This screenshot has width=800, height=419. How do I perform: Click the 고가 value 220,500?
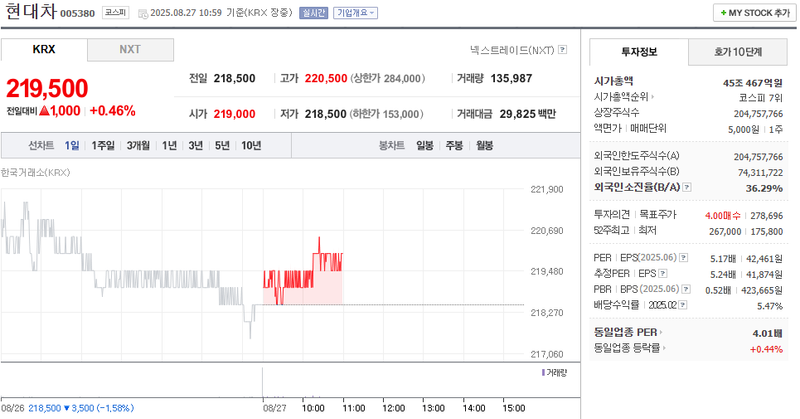326,79
